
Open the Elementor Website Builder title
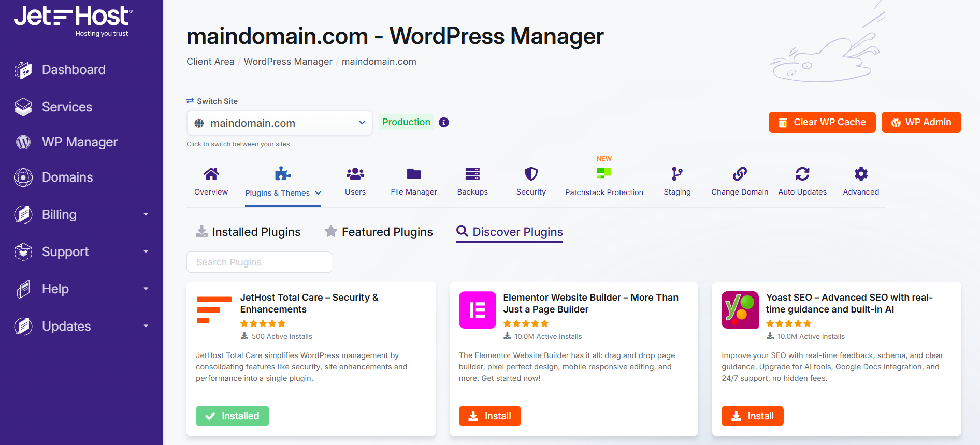(590, 303)
